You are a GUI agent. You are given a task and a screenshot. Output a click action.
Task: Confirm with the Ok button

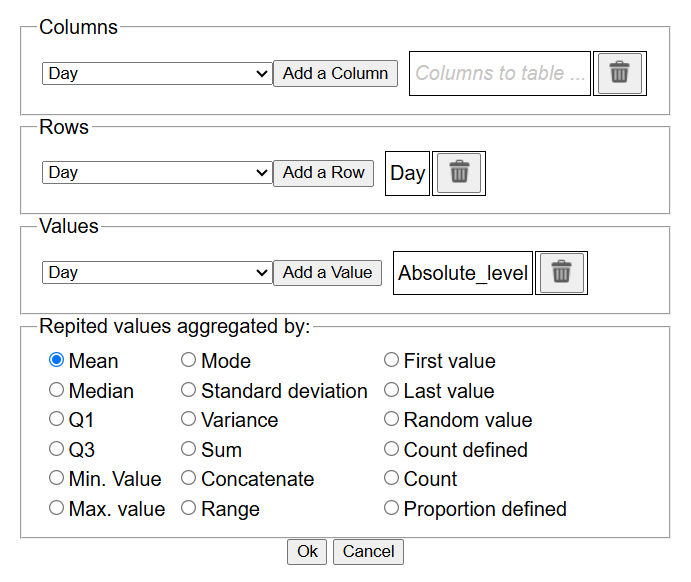point(307,552)
